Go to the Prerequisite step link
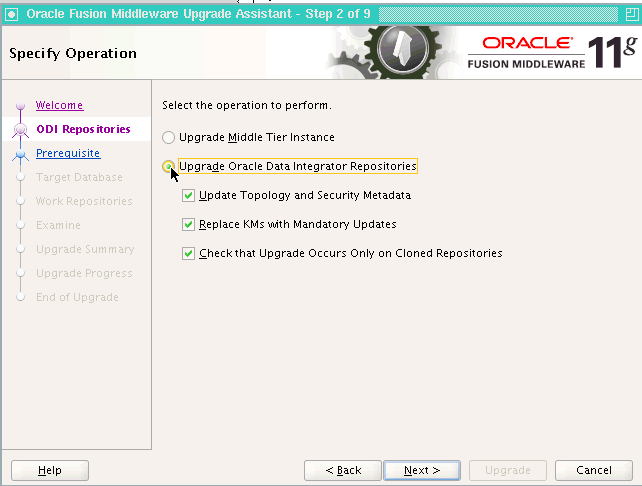This screenshot has width=642, height=486. pos(68,153)
